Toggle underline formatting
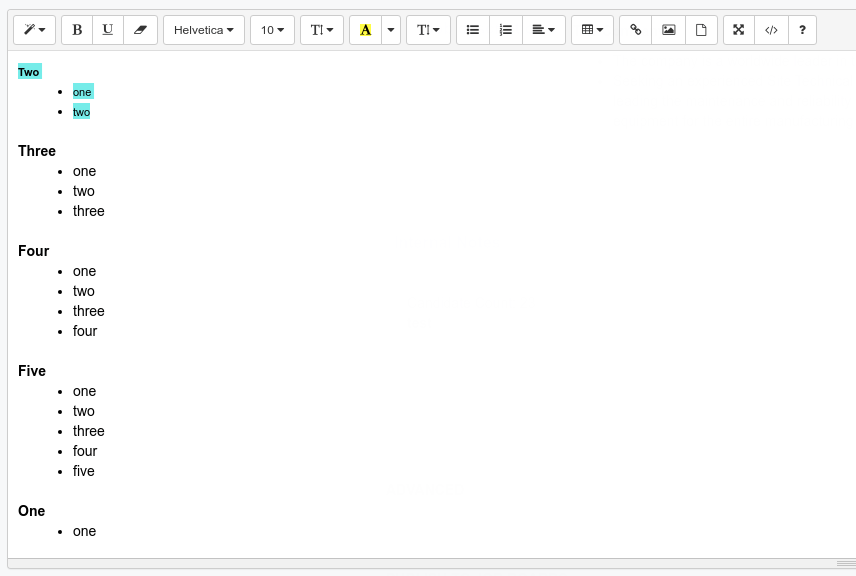The width and height of the screenshot is (856, 576). [x=108, y=30]
